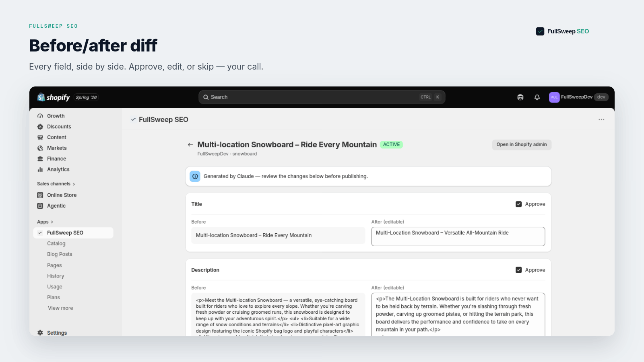Click the 'FullSweepDev · snowboard' subtitle
Image resolution: width=644 pixels, height=362 pixels.
coord(227,154)
